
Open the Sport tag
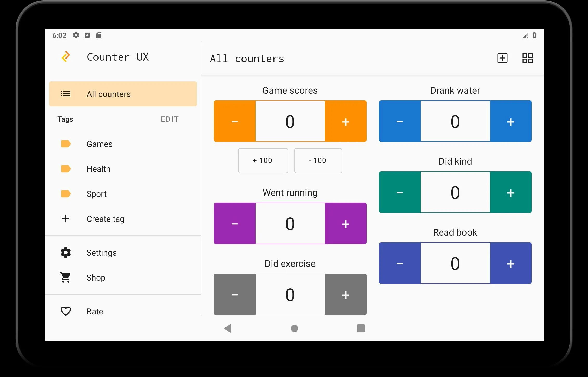click(96, 194)
